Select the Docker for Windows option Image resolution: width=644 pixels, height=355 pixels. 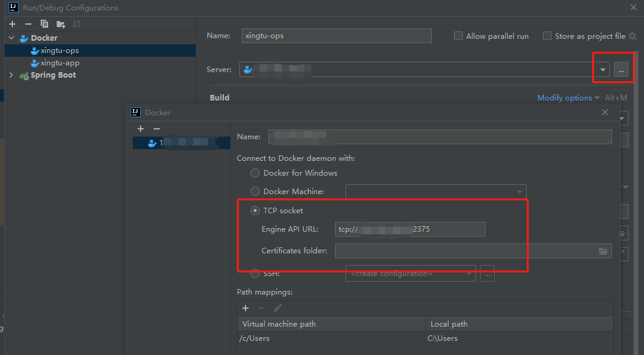(x=255, y=173)
